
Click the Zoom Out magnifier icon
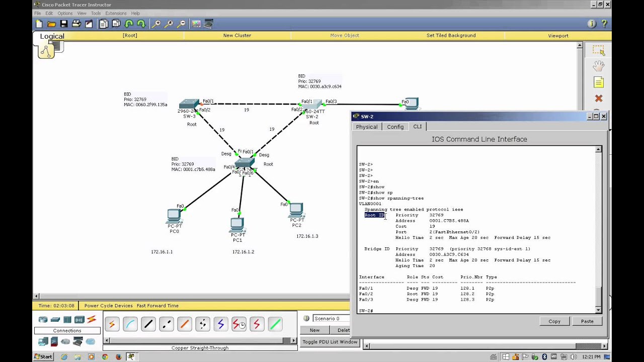(x=182, y=24)
